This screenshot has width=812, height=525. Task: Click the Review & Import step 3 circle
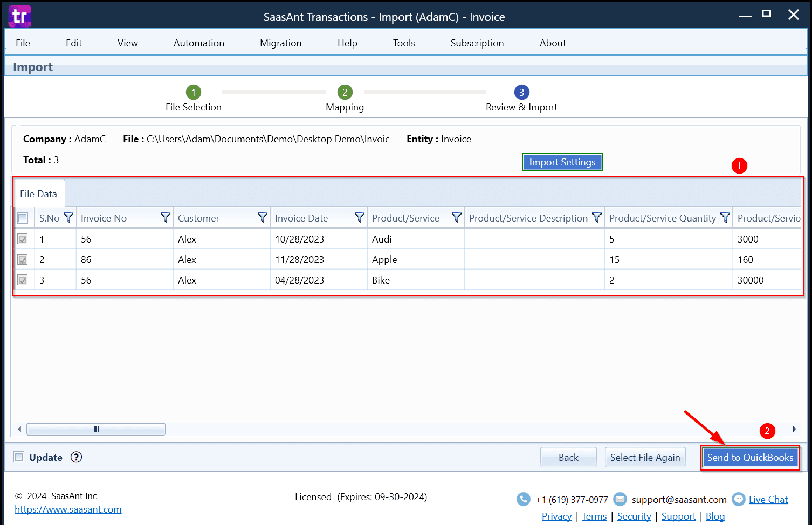521,92
